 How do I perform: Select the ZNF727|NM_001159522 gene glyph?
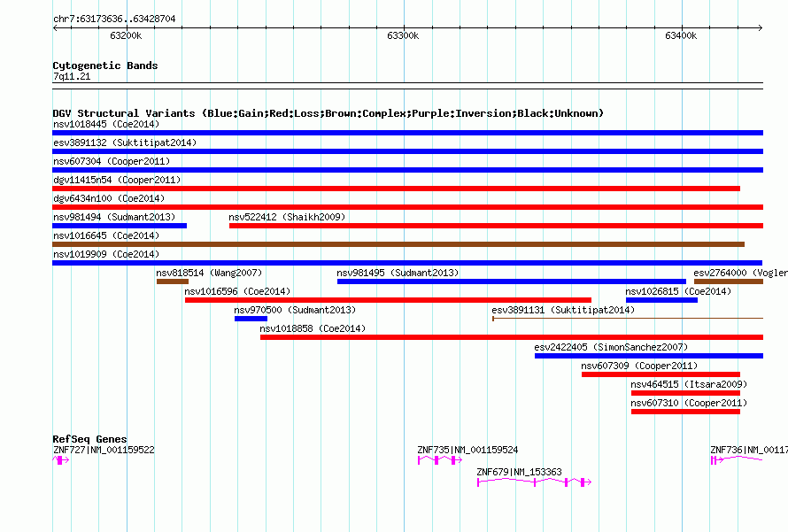61,460
